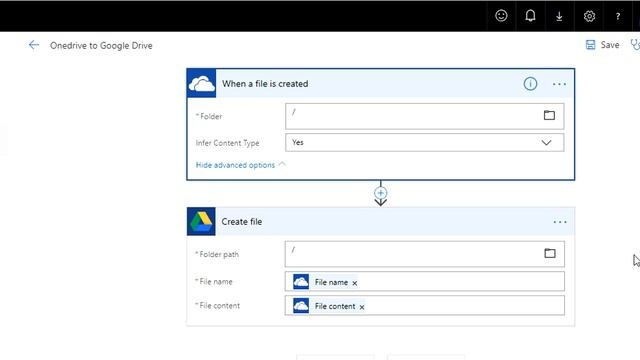
Task: Click the Google Drive action icon
Action: pos(201,222)
